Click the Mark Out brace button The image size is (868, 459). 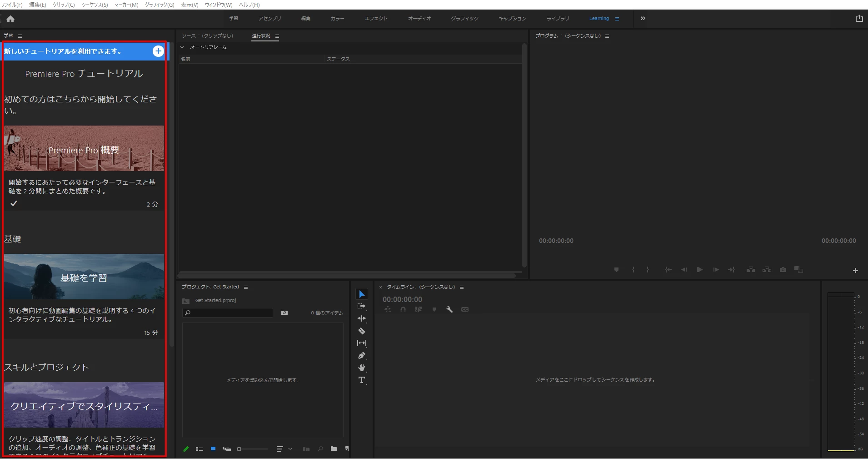[648, 270]
